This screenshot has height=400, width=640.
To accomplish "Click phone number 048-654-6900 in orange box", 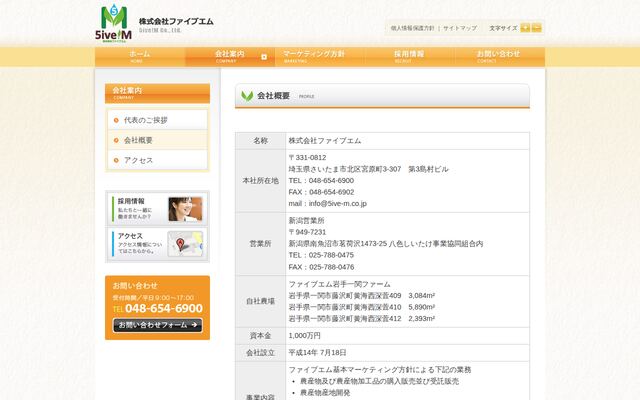I will (x=164, y=309).
